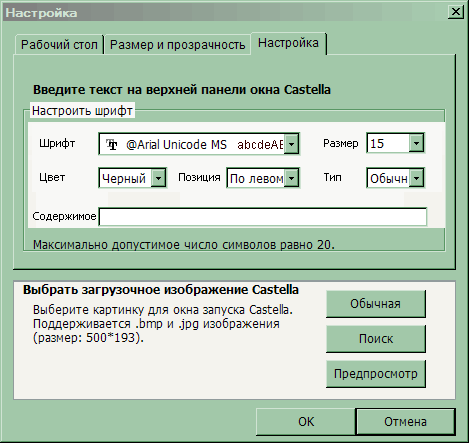Click the Настроить шрифт group label
Image resolution: width=469 pixels, height=443 pixels.
click(x=82, y=110)
